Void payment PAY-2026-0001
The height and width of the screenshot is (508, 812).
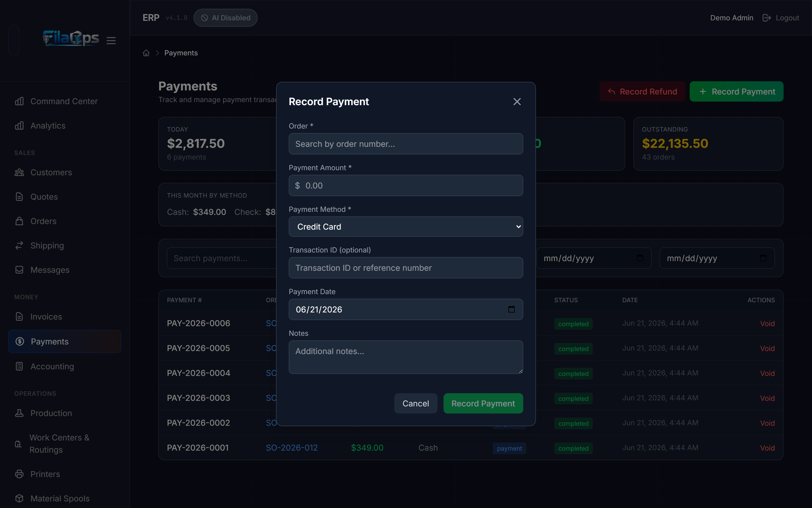[767, 448]
